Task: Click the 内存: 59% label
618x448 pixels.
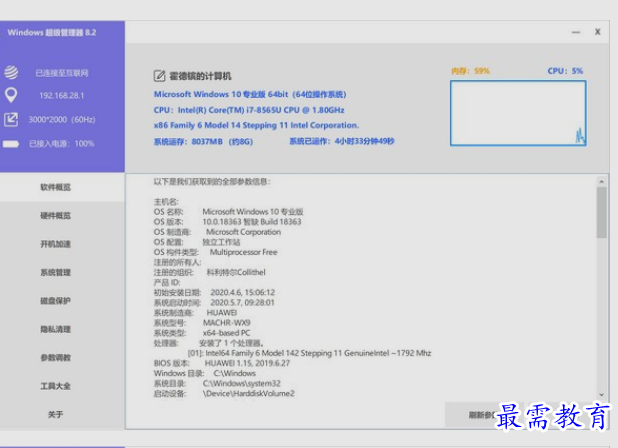Action: (x=471, y=71)
